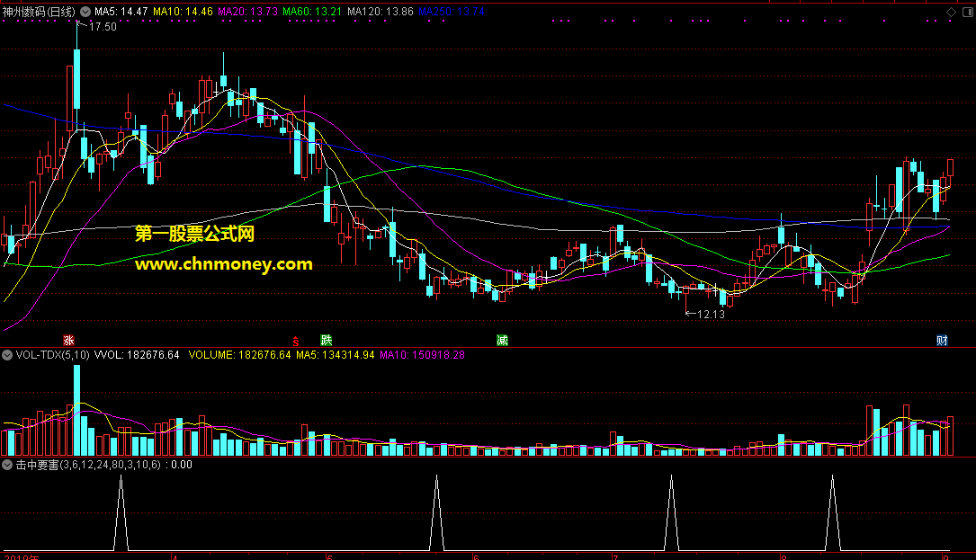The height and width of the screenshot is (560, 976).
Task: Open the blue 财 info marker
Action: [942, 341]
